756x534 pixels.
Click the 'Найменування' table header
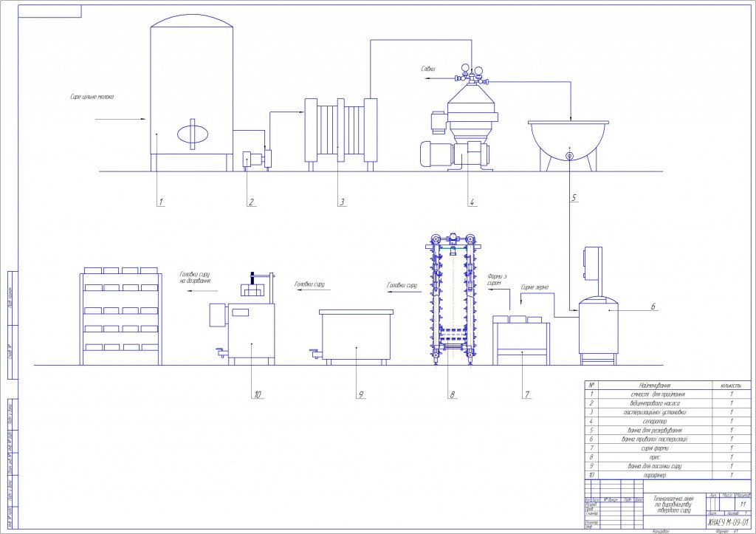coord(655,386)
